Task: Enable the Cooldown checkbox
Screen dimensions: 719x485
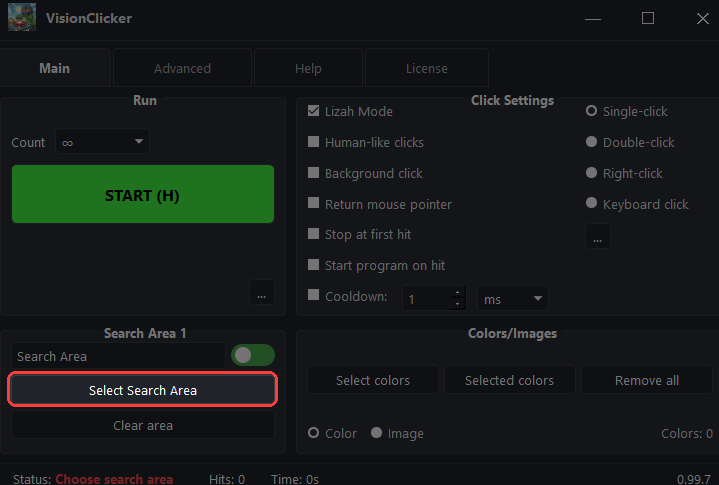Action: [313, 295]
